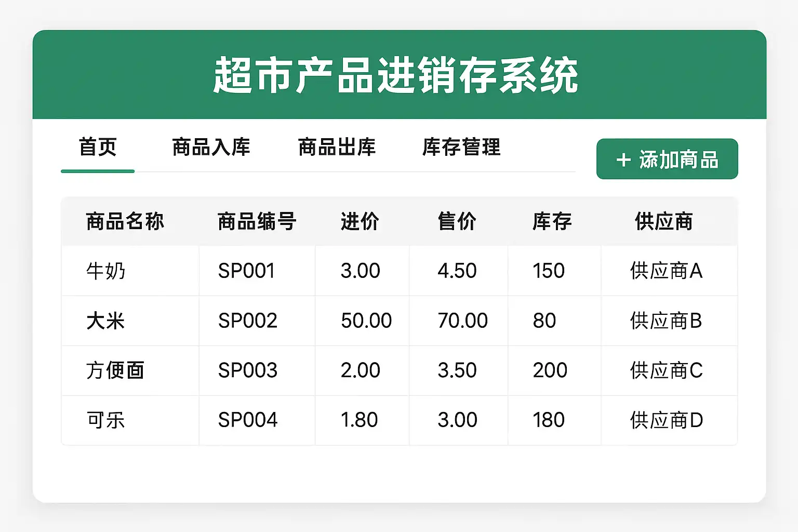Click the 超市产品进销存系统 header title
Image resolution: width=798 pixels, height=532 pixels.
[396, 76]
